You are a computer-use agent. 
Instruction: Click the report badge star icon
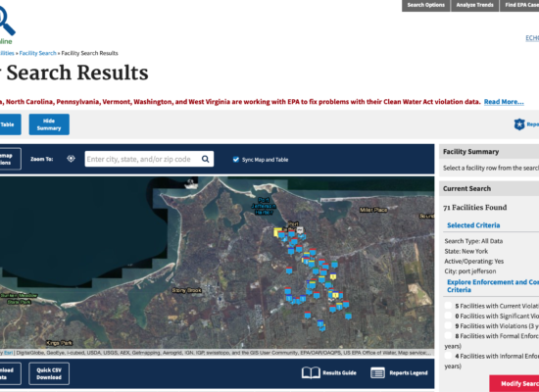click(x=519, y=124)
